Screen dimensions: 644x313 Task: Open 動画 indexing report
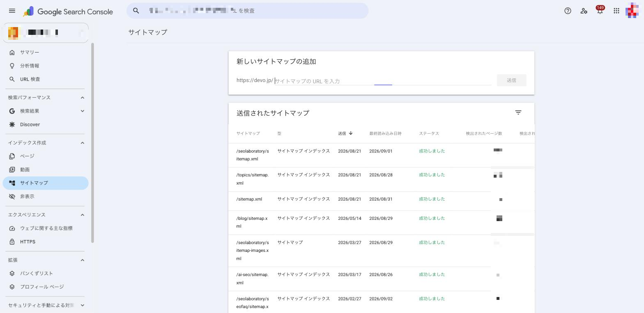pyautogui.click(x=46, y=169)
